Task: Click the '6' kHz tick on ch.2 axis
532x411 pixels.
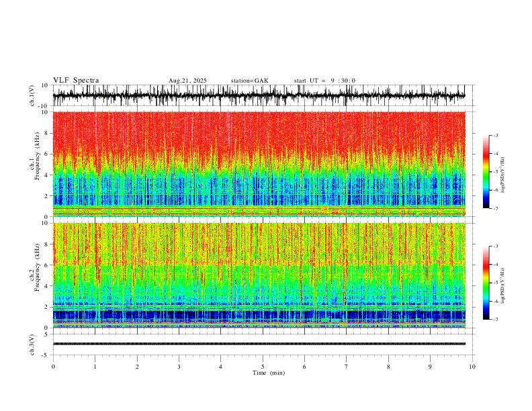Action: [x=47, y=265]
